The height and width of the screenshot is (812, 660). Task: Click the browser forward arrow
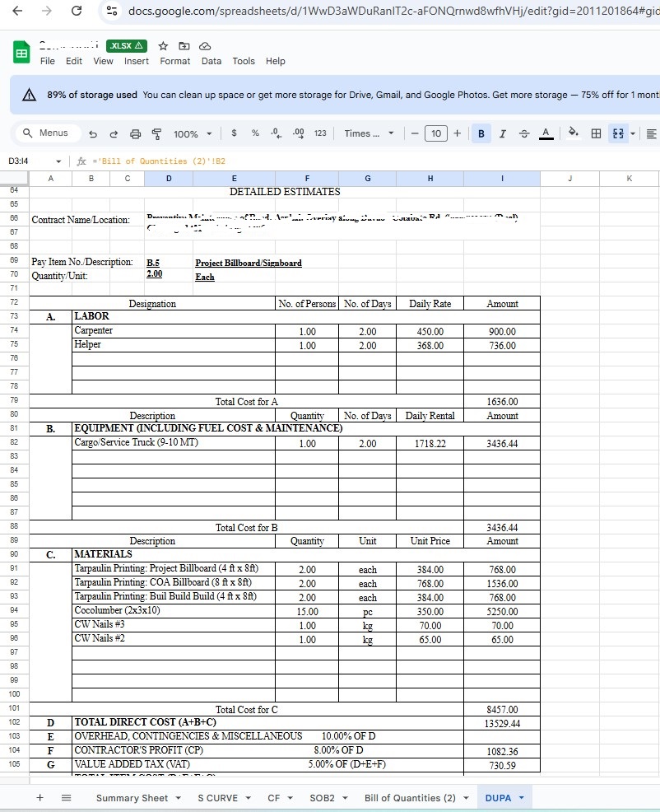point(47,11)
